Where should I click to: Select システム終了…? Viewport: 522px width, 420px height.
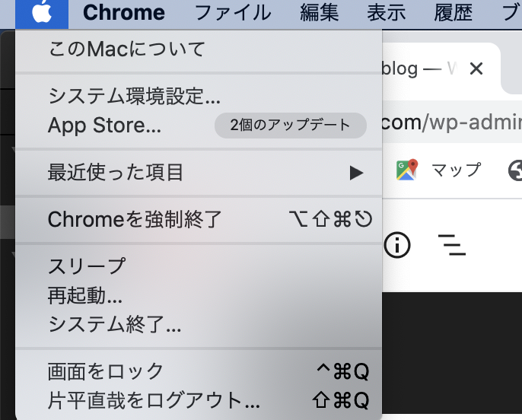click(199, 324)
